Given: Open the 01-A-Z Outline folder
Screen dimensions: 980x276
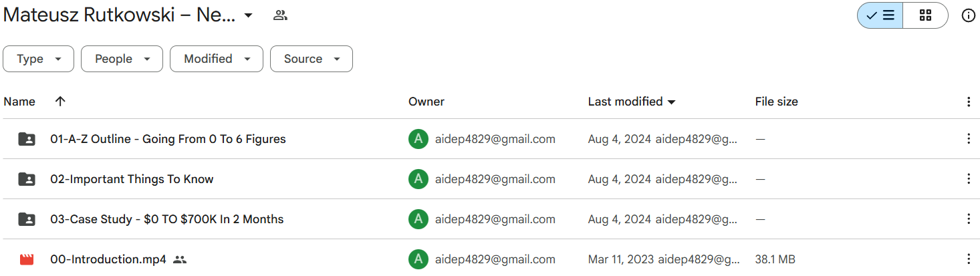Looking at the screenshot, I should point(168,139).
